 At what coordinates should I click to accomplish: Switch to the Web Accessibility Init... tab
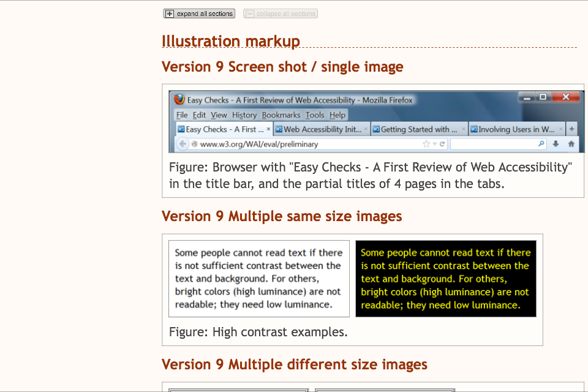click(318, 129)
